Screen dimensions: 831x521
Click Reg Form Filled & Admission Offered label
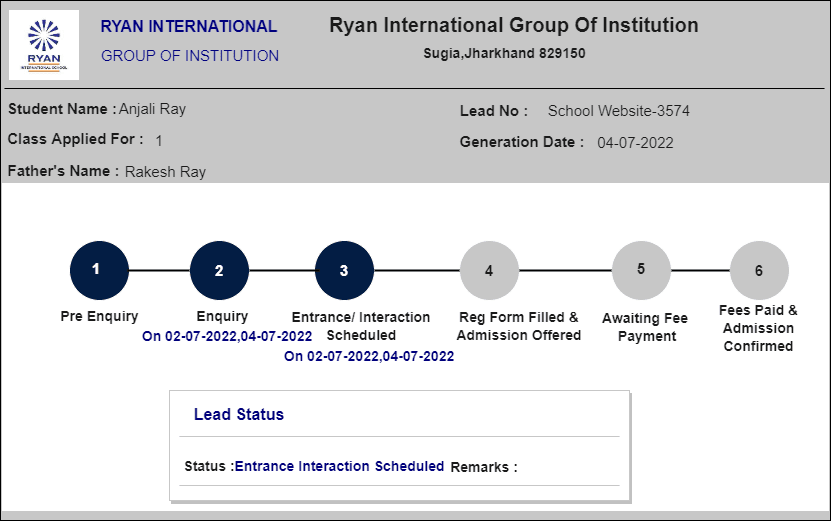pos(519,326)
